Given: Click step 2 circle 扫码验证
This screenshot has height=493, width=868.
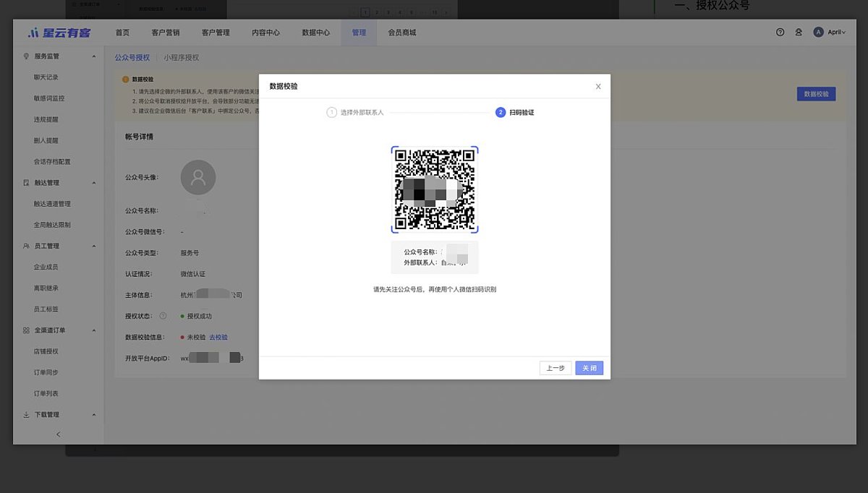Looking at the screenshot, I should point(501,113).
